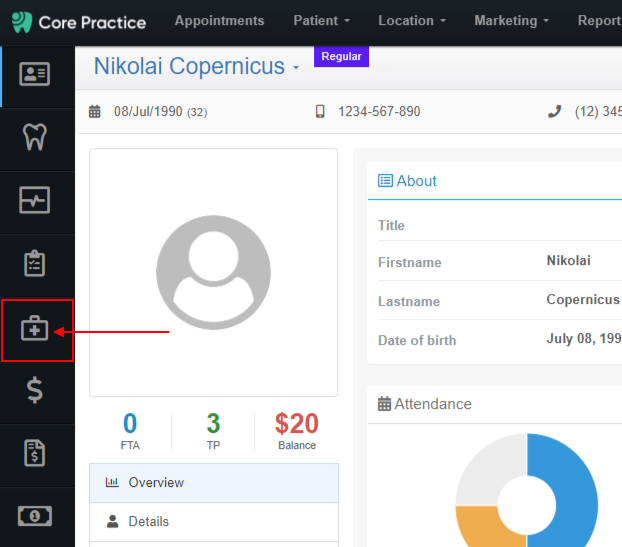Expand the Marketing dropdown menu

click(x=511, y=21)
